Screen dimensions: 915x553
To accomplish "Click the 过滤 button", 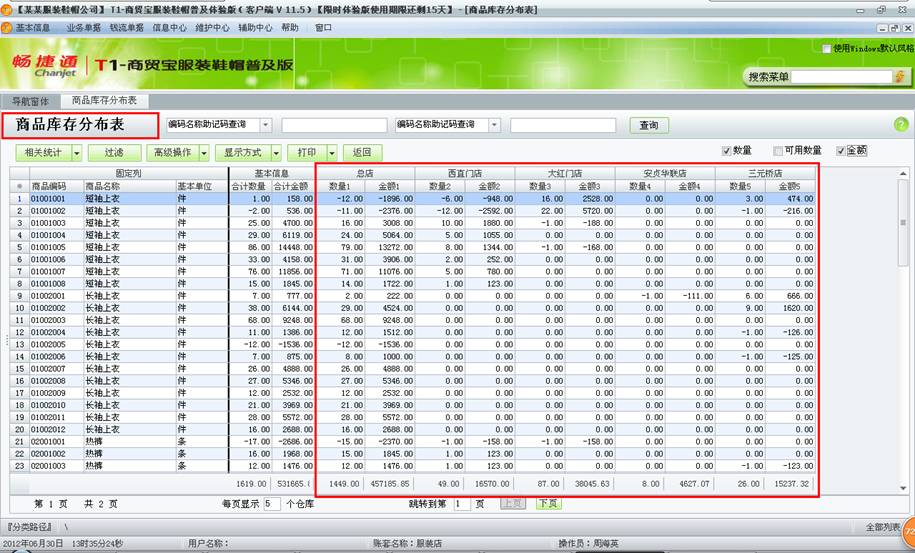I will click(x=114, y=153).
